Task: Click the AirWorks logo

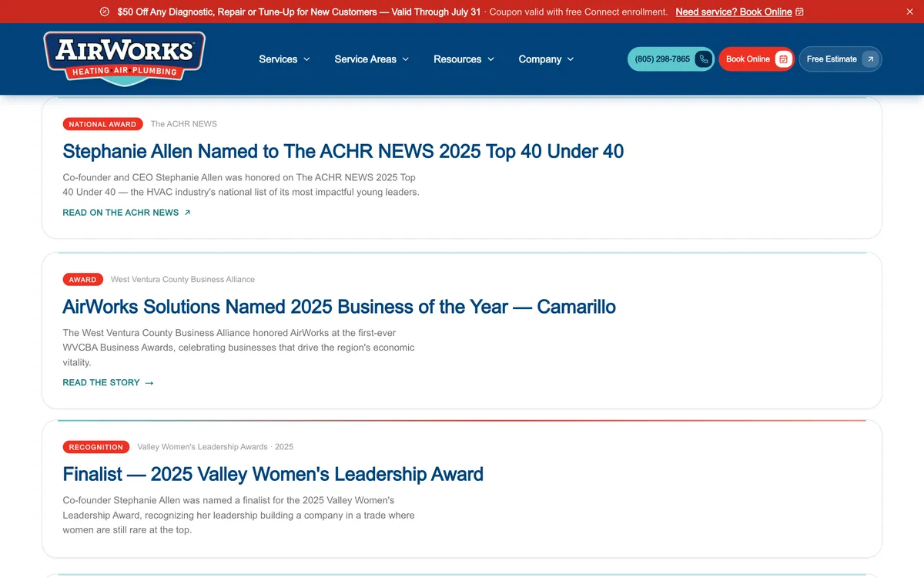Action: (x=124, y=59)
